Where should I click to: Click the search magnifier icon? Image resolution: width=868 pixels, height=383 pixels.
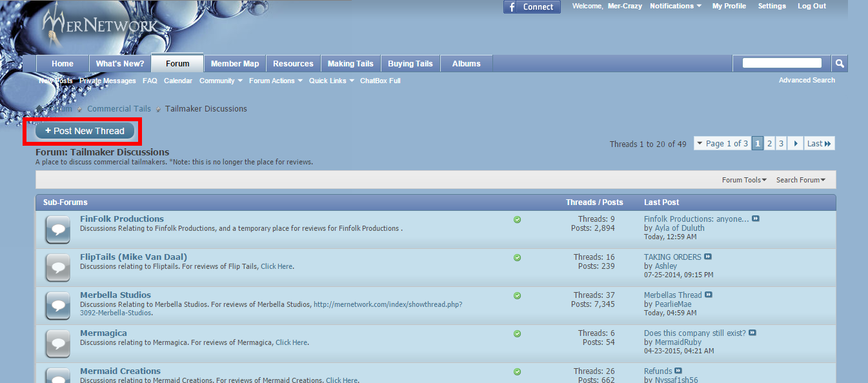tap(840, 63)
